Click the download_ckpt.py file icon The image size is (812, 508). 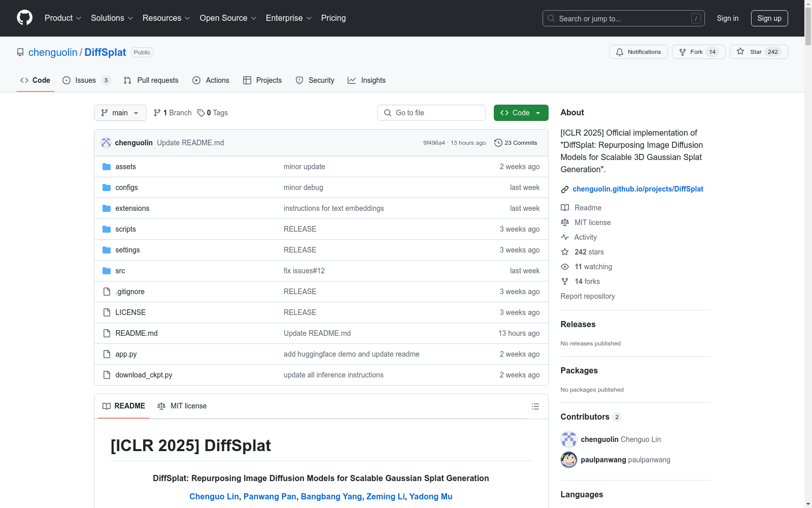107,375
